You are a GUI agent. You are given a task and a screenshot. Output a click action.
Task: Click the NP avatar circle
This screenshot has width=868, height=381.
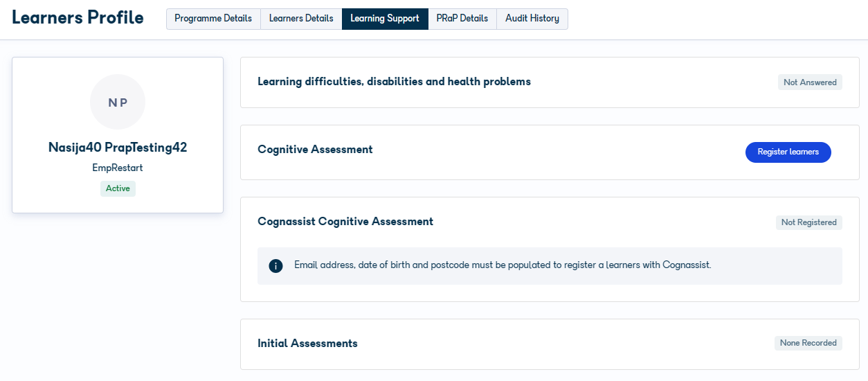point(118,102)
